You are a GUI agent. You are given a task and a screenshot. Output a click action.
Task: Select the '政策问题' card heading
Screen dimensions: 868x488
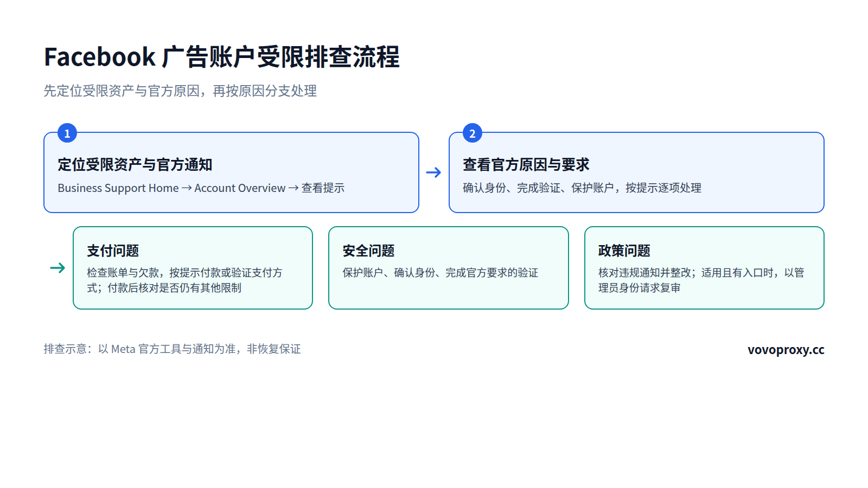pyautogui.click(x=624, y=251)
